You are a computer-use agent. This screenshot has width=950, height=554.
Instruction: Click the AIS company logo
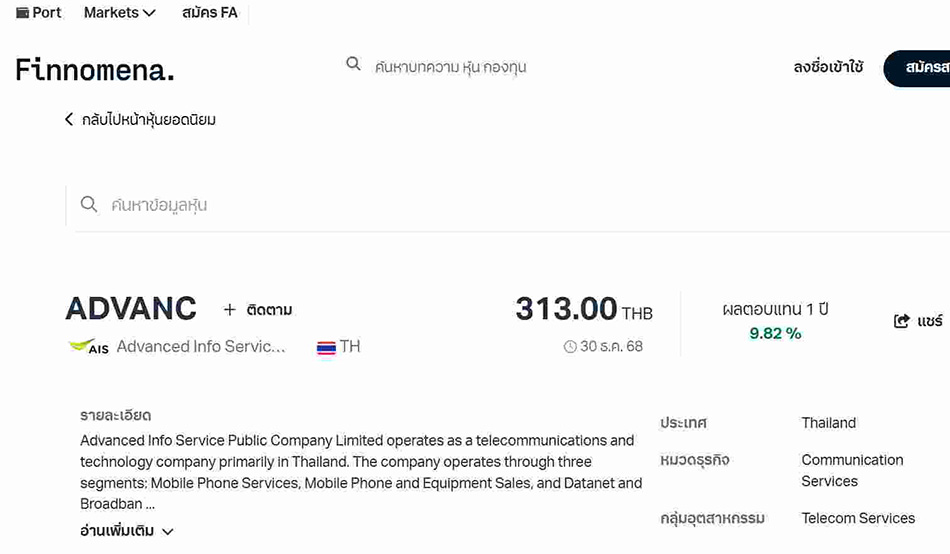tap(88, 347)
